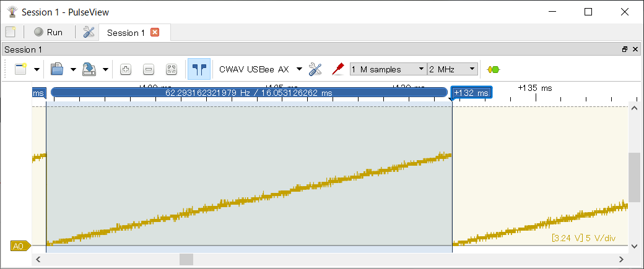Open device configuration wrench icon
Viewport: 644px width, 269px height.
click(x=315, y=69)
